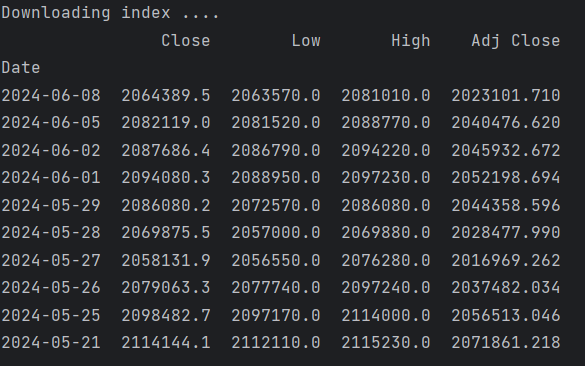Click the High value 2086080.0

pyautogui.click(x=386, y=206)
